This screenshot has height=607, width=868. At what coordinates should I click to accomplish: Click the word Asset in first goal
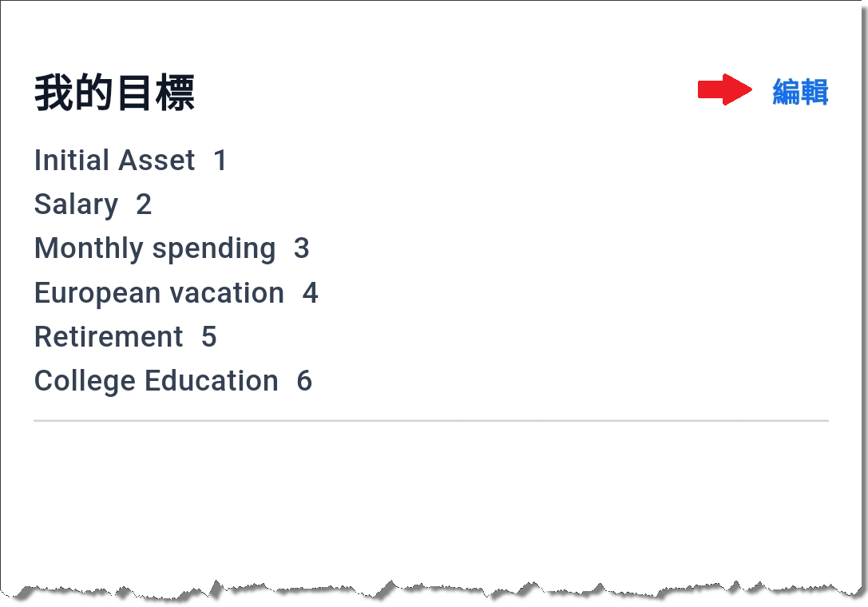156,160
